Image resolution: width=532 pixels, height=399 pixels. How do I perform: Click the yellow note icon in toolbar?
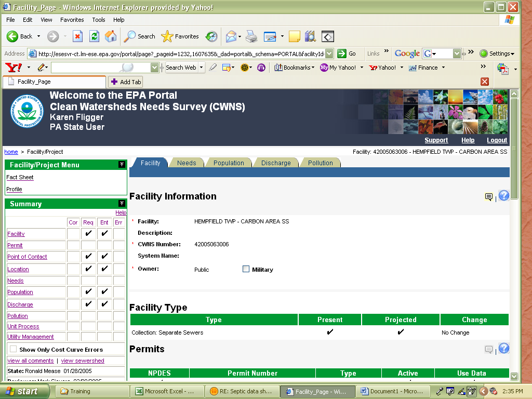294,36
